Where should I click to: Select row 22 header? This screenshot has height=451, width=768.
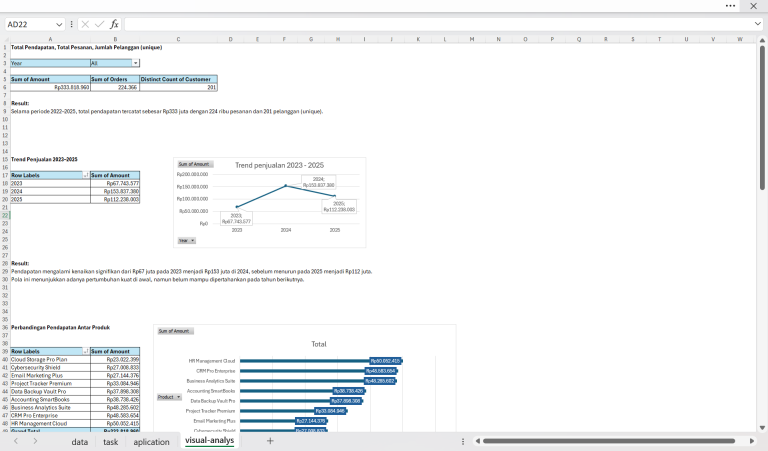[x=5, y=215]
